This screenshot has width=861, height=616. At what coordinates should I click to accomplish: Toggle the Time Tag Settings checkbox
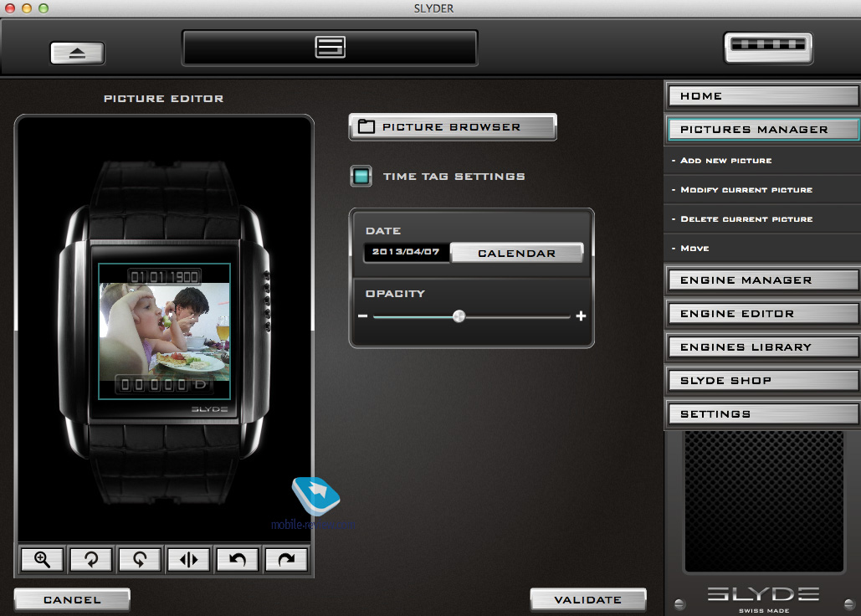361,177
